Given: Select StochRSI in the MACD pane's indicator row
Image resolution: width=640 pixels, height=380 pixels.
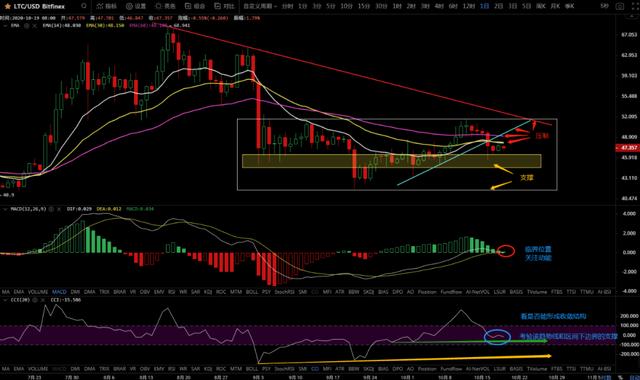Looking at the screenshot, I should coord(285,292).
